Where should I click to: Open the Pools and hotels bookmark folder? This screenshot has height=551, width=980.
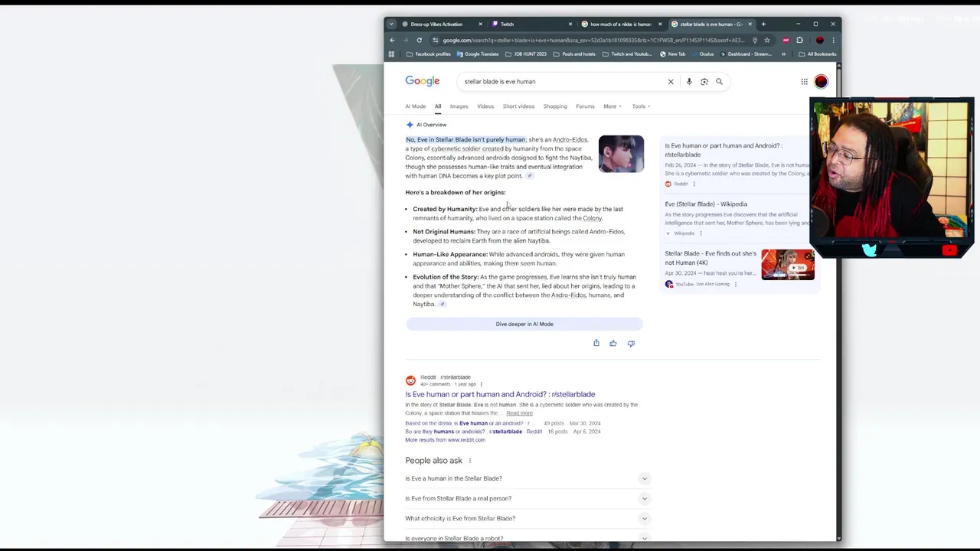[x=574, y=54]
